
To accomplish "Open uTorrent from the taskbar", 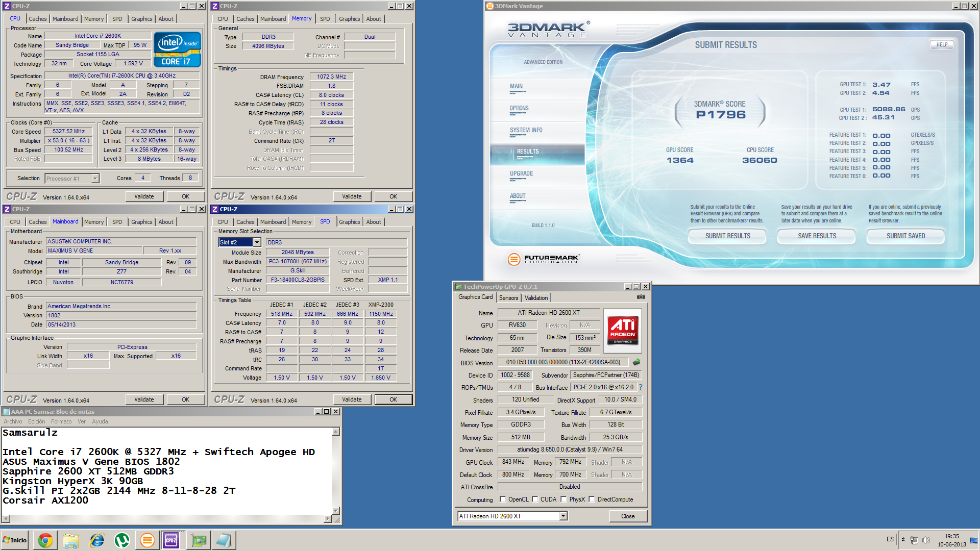I will [122, 540].
